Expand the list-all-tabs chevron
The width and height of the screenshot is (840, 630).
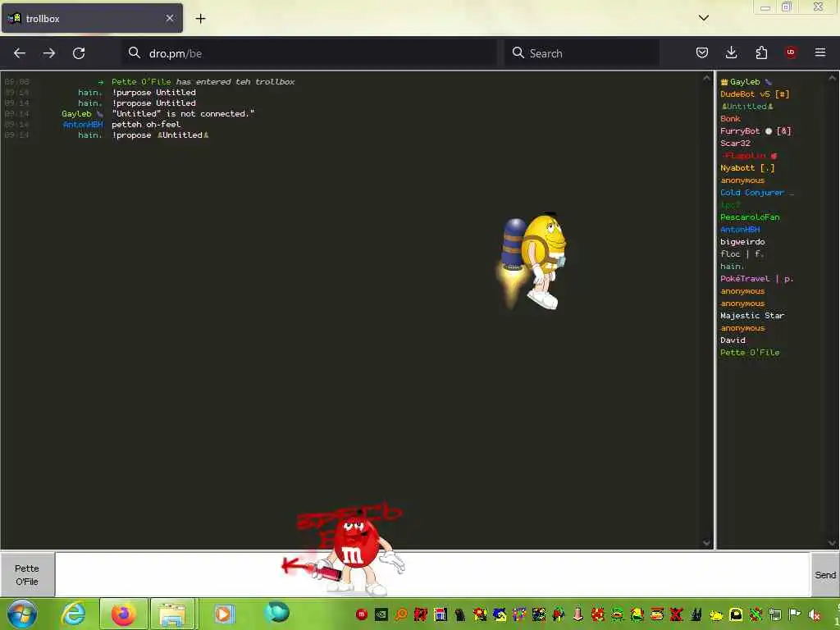tap(704, 18)
